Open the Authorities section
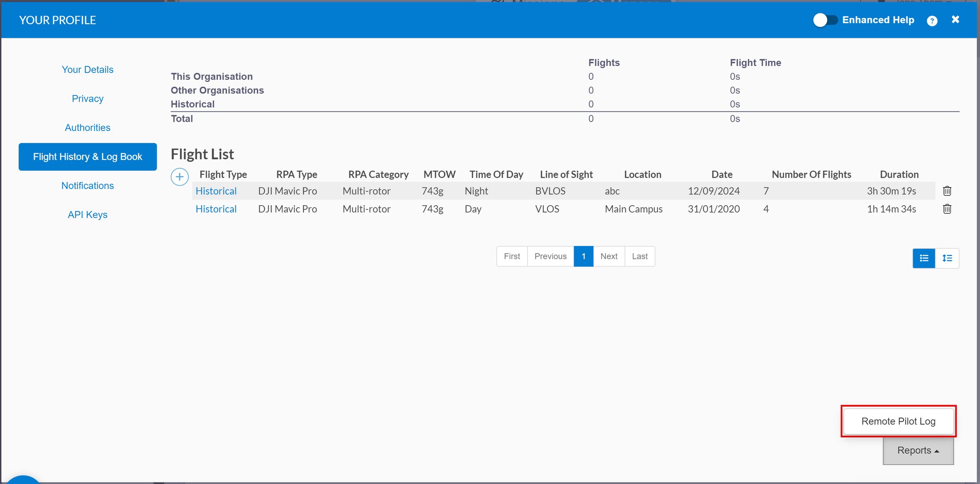Image resolution: width=980 pixels, height=484 pixels. [87, 128]
